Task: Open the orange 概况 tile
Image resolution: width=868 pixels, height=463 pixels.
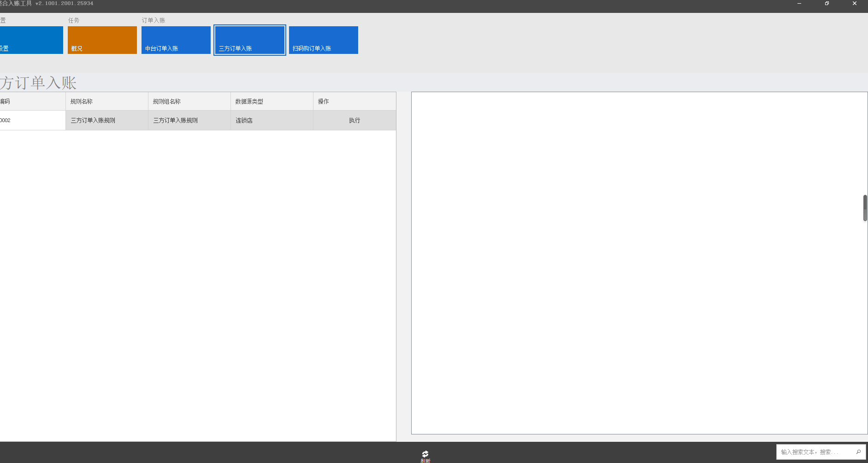Action: click(x=102, y=40)
